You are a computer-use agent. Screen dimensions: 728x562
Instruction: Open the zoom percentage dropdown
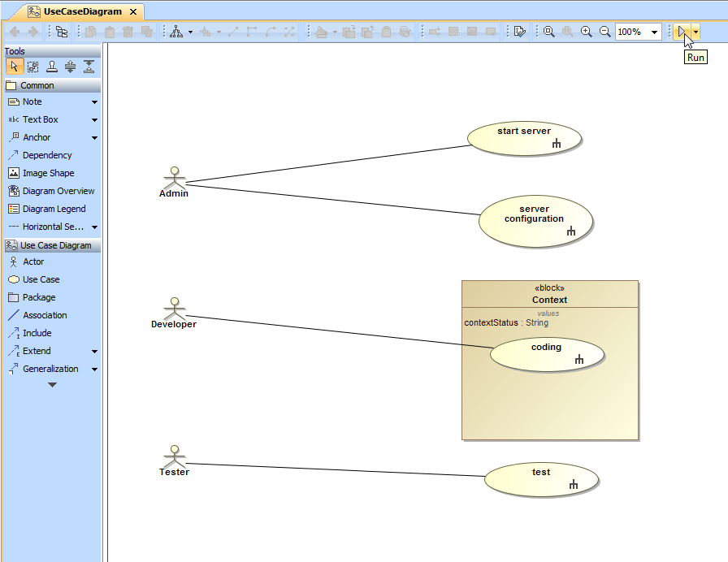click(x=655, y=32)
